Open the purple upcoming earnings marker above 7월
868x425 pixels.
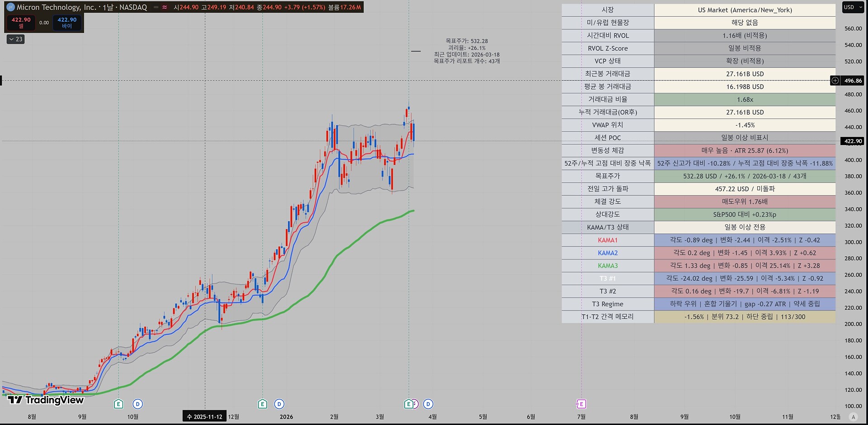pos(581,404)
